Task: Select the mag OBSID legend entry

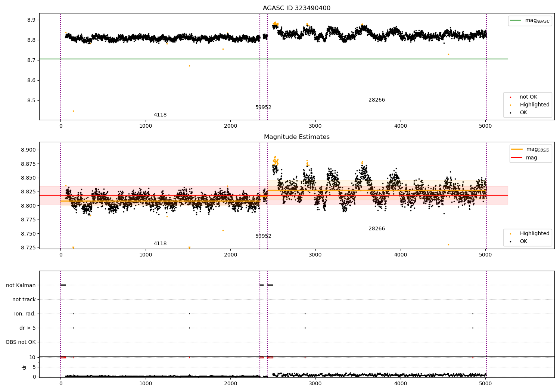Action: point(530,149)
